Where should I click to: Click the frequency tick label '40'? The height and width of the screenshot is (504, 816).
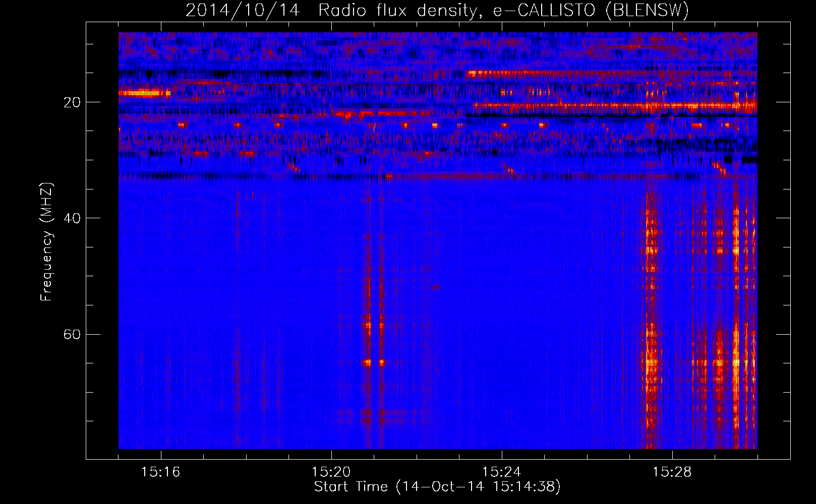click(72, 218)
